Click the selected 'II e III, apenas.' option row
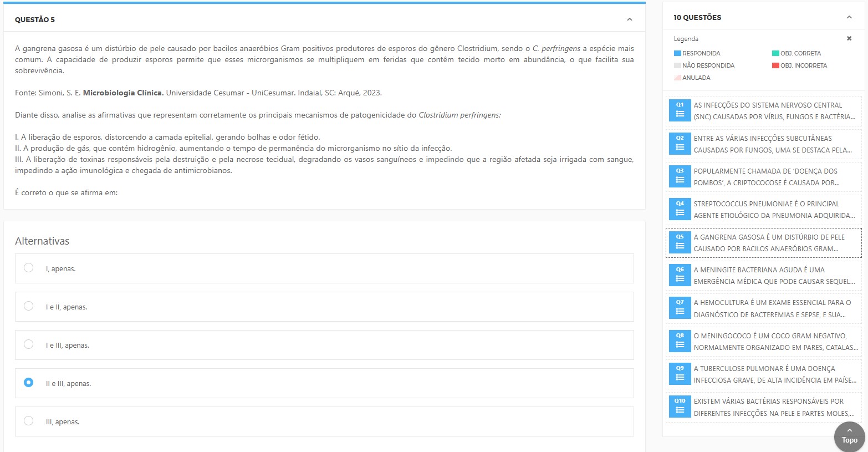Screen dimensions: 868x452 (324, 383)
